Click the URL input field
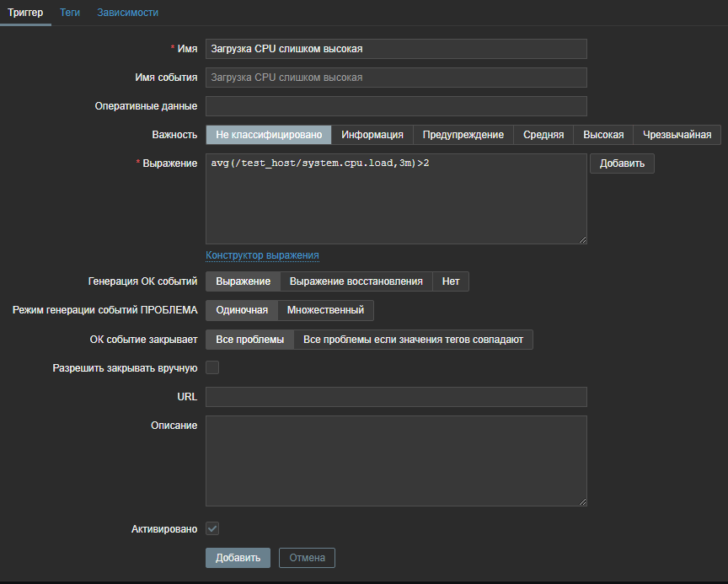Screen dimensions: 728x584 (396, 397)
